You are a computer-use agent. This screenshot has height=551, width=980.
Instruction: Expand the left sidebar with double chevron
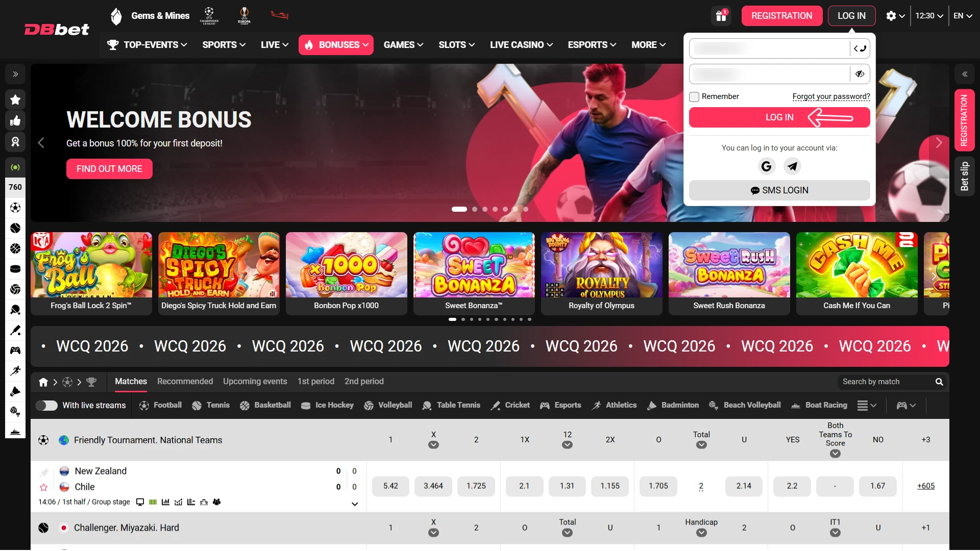click(x=15, y=74)
